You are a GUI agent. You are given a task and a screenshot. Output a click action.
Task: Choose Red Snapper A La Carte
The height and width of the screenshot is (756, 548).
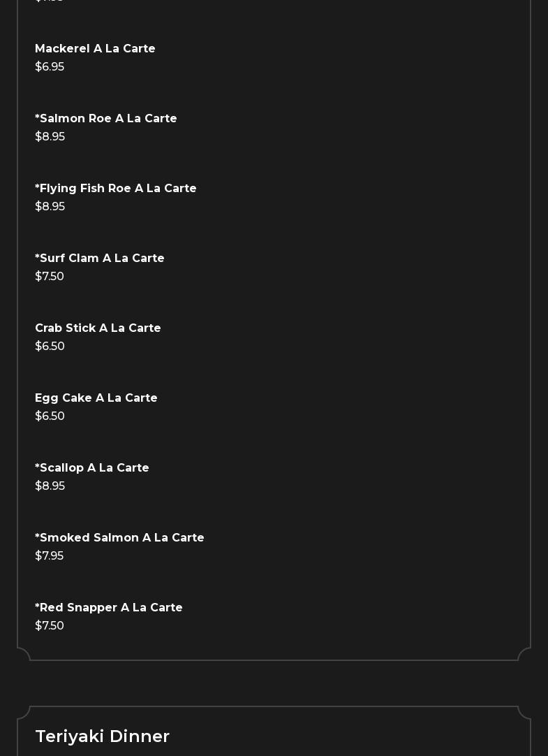(109, 608)
